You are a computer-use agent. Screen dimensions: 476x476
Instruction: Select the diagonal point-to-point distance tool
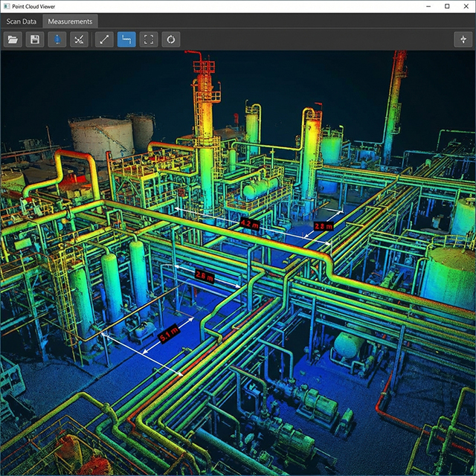pos(104,39)
